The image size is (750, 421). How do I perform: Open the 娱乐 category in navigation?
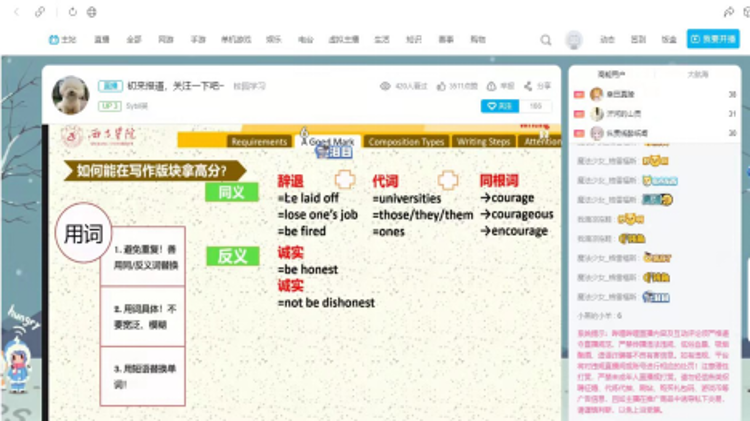(x=273, y=40)
